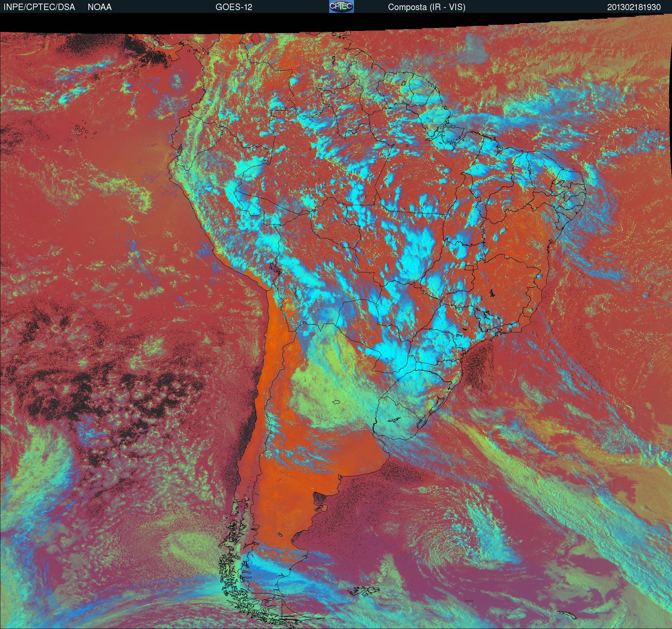Click the GOES-12 satellite label

(x=234, y=7)
